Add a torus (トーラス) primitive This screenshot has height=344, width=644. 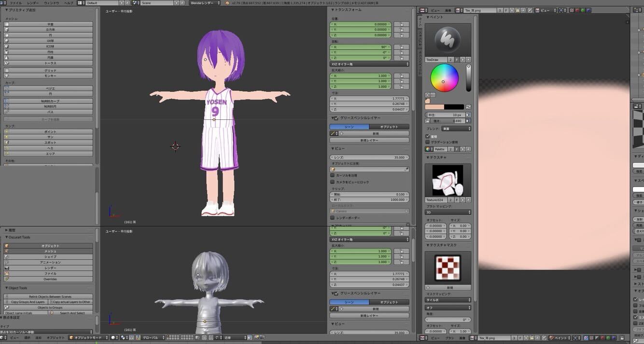click(50, 63)
